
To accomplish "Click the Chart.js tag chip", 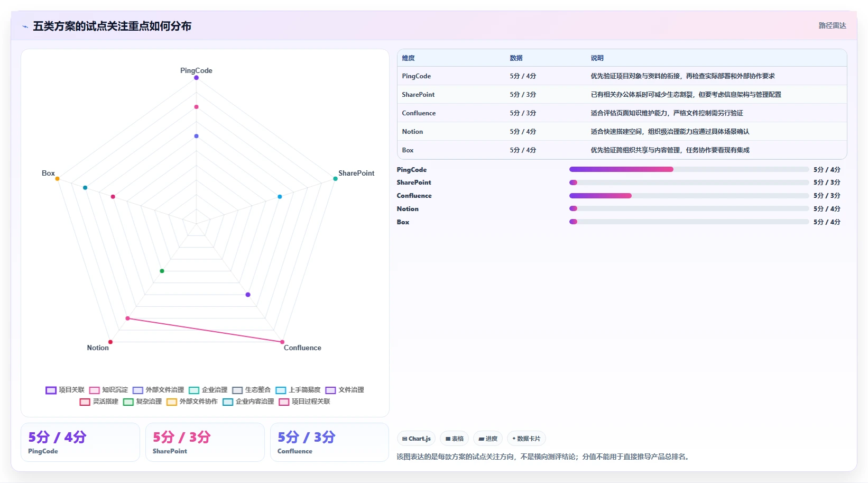I will (x=417, y=439).
